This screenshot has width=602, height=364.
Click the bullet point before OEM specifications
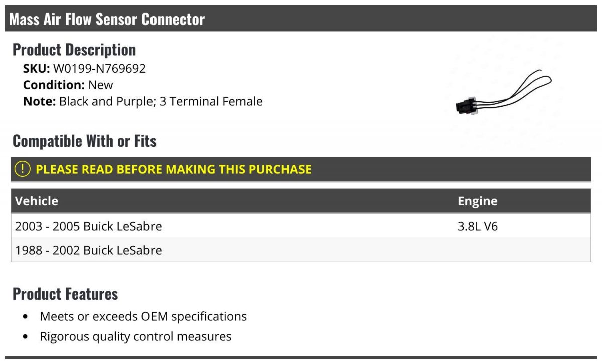click(x=26, y=317)
